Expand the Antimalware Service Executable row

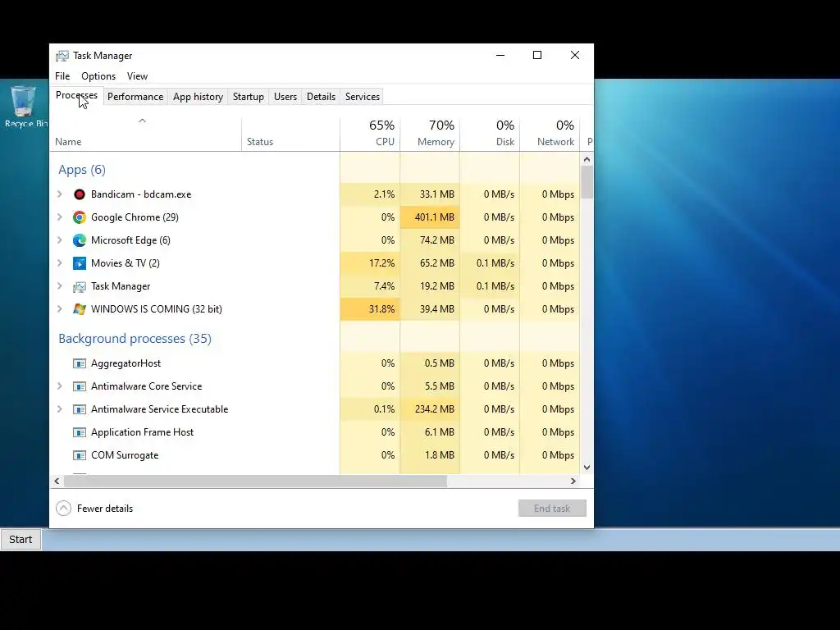(59, 410)
